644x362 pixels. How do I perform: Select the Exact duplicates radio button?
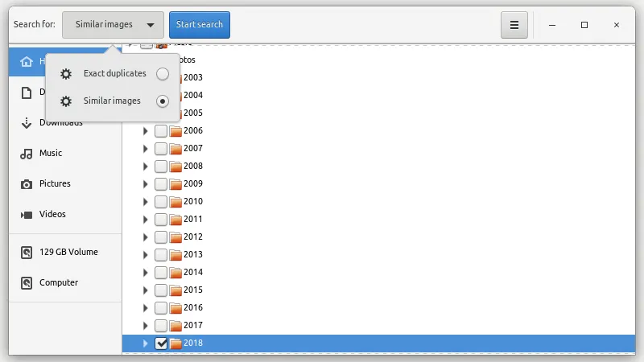163,74
